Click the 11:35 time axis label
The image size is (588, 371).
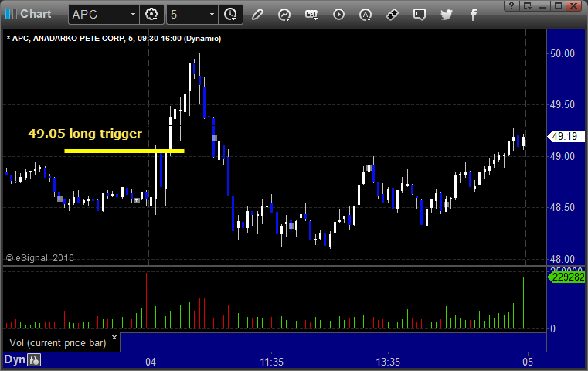pyautogui.click(x=272, y=362)
